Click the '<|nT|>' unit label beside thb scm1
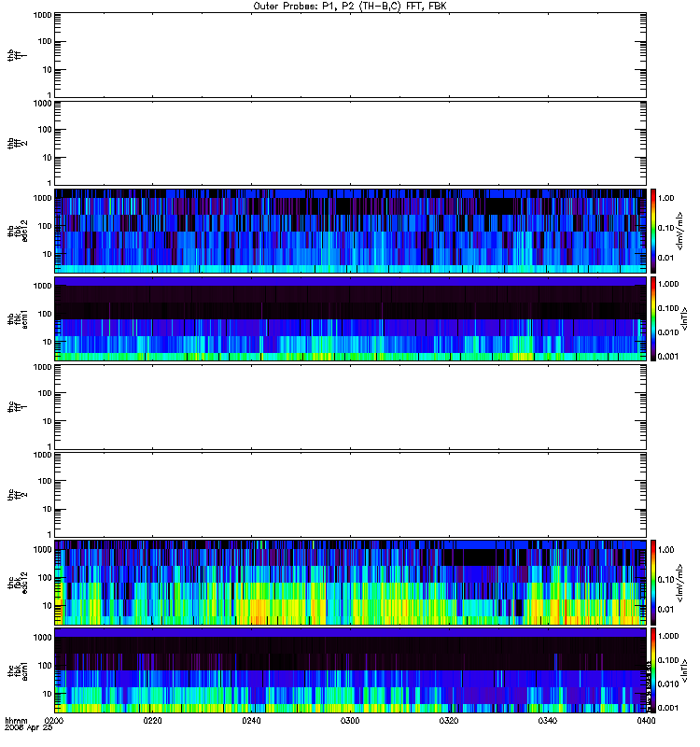 pyautogui.click(x=684, y=318)
